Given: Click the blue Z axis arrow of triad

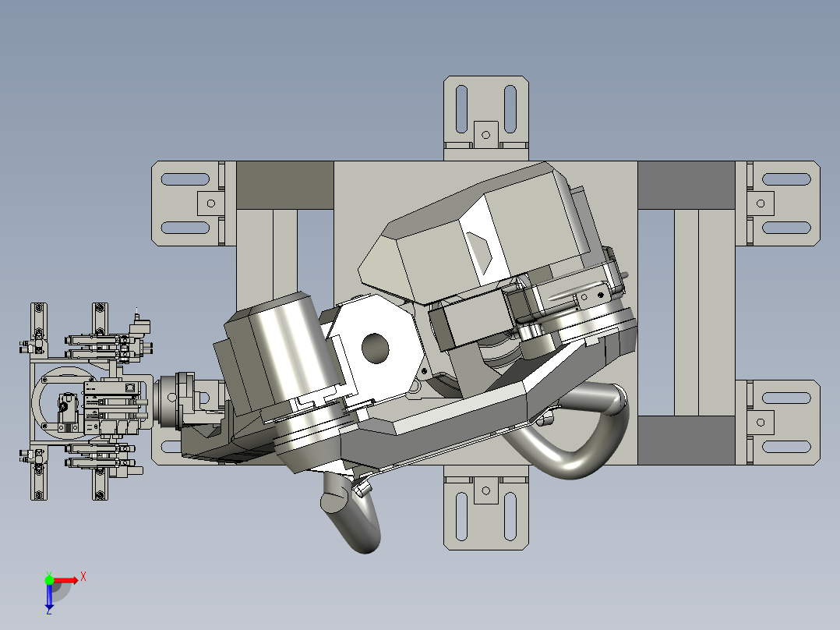Looking at the screenshot, I should [x=49, y=596].
